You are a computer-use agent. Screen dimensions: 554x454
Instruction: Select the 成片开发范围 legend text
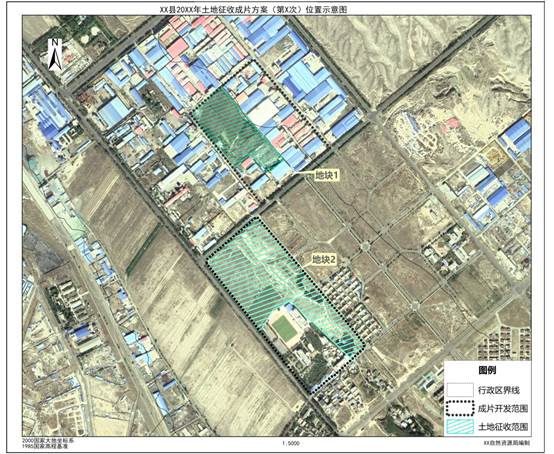point(503,409)
